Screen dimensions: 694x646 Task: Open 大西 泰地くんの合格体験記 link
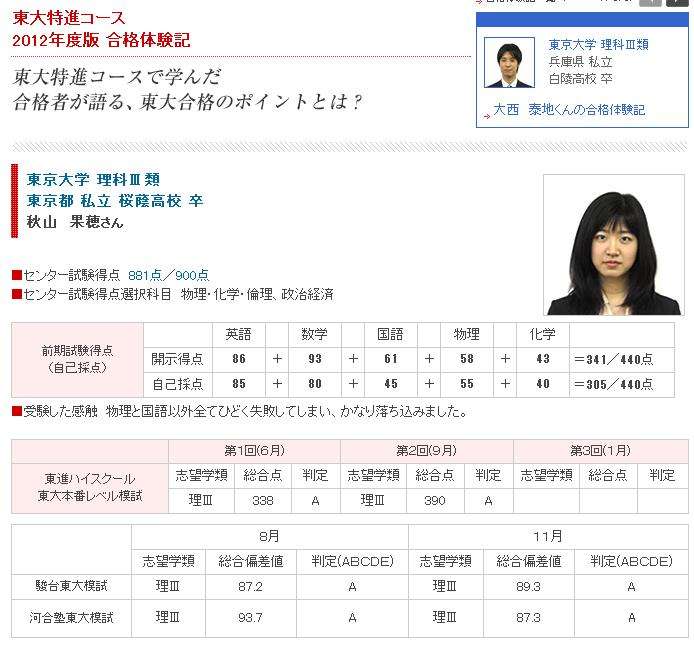(569, 110)
